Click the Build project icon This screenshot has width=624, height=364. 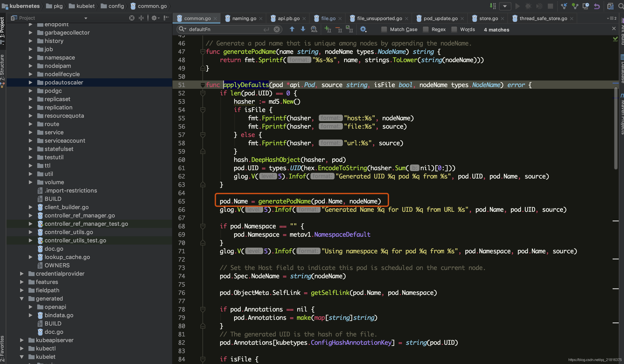492,6
